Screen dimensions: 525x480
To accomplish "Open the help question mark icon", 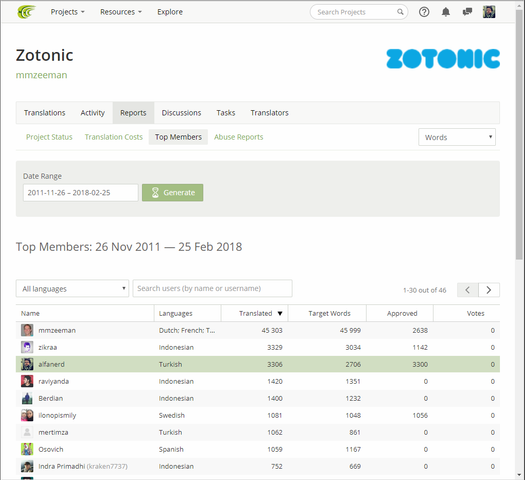I will (x=424, y=12).
